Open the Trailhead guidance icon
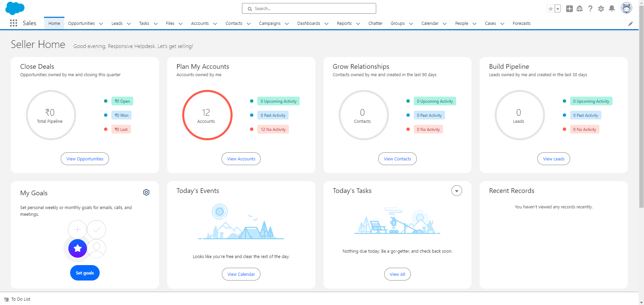644x305 pixels. [x=580, y=9]
